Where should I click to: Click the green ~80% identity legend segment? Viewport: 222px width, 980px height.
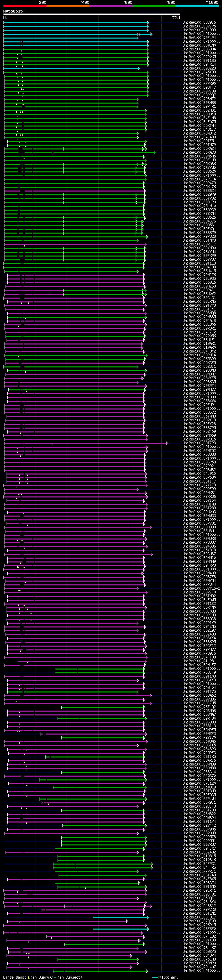154,6
